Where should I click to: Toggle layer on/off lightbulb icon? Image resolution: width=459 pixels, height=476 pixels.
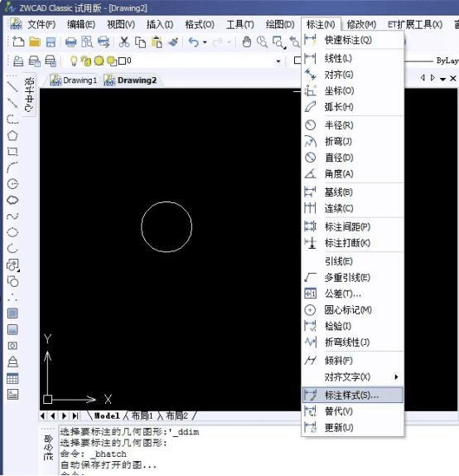[x=74, y=61]
